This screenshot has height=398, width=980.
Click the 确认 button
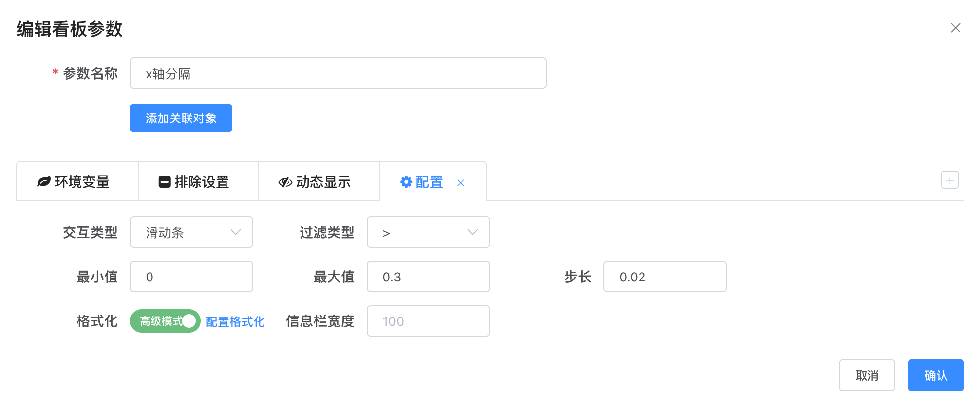click(936, 375)
